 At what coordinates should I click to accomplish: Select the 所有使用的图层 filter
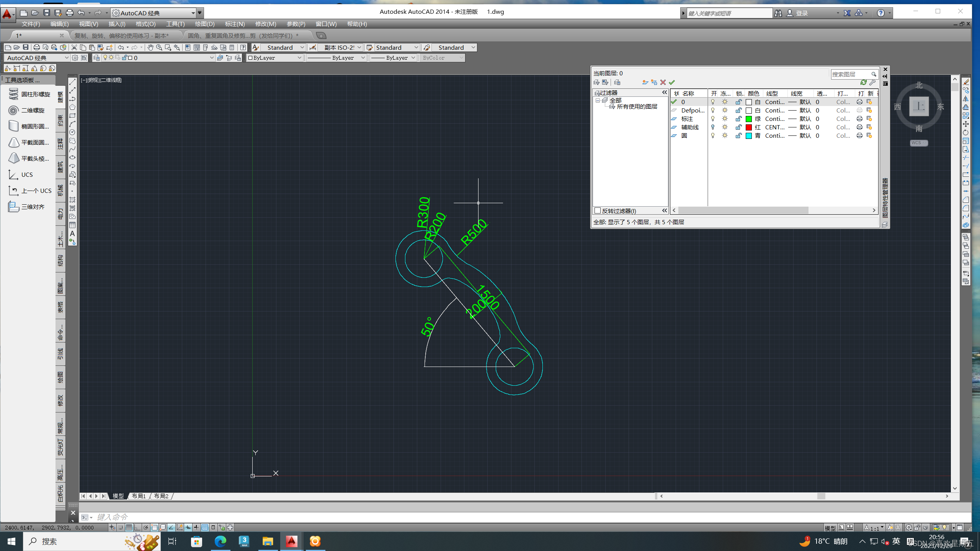[x=637, y=107]
